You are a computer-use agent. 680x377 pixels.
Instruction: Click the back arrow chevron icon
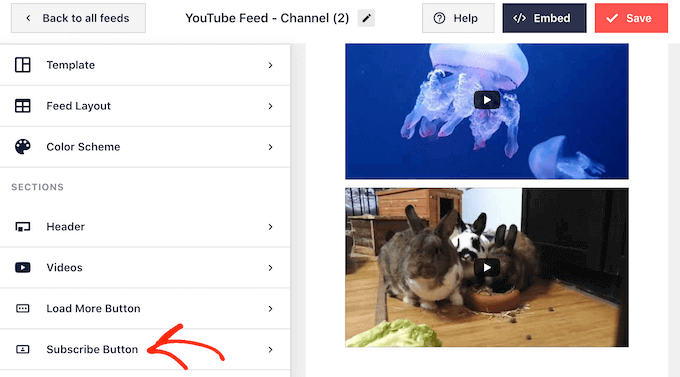click(28, 18)
